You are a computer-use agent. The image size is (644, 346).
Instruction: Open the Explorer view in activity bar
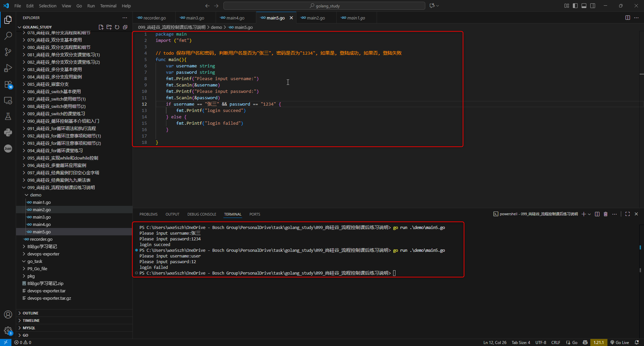pos(8,20)
